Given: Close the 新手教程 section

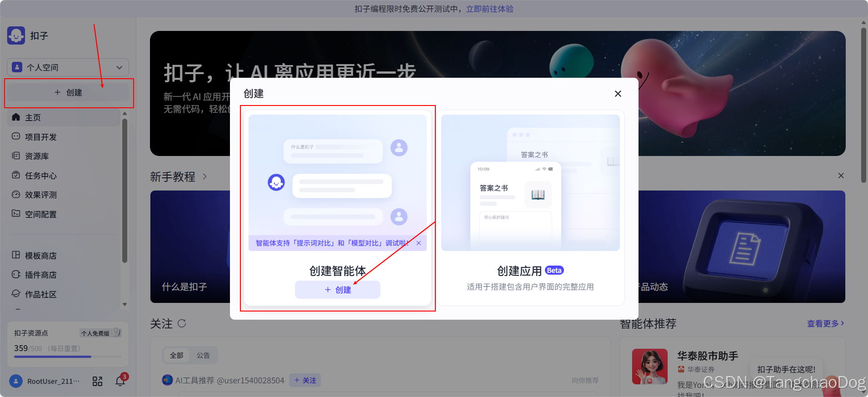Looking at the screenshot, I should point(841,176).
